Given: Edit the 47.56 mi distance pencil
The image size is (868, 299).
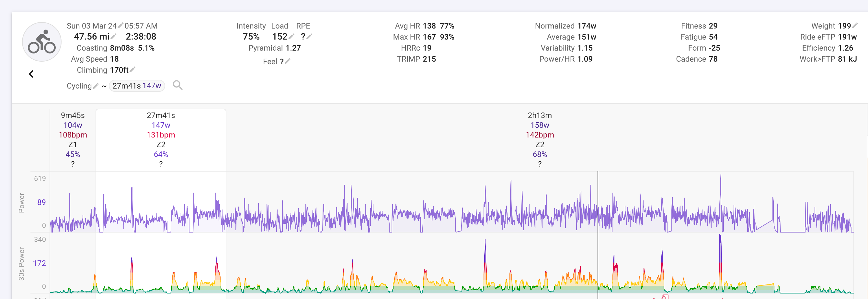Looking at the screenshot, I should click(114, 36).
